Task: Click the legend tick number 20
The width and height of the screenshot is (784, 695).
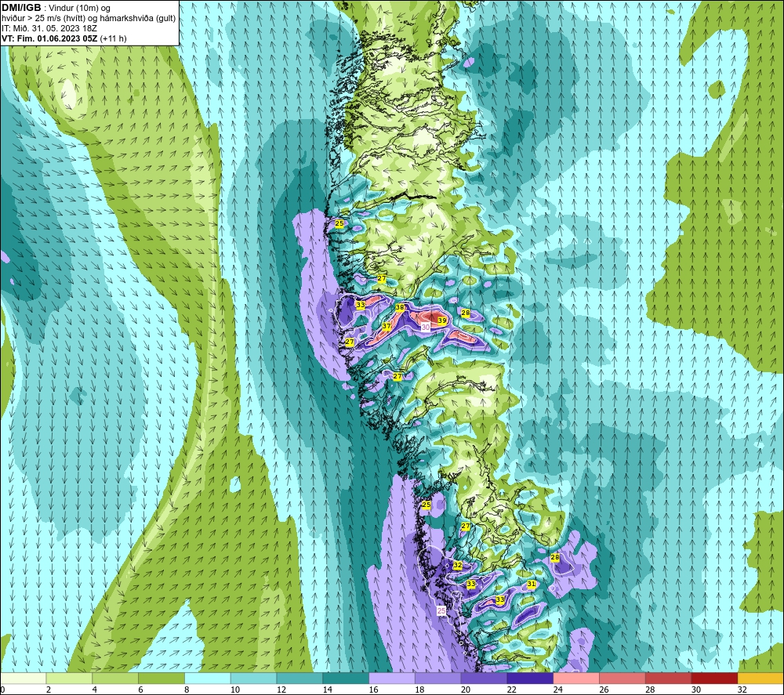Action: [x=466, y=690]
